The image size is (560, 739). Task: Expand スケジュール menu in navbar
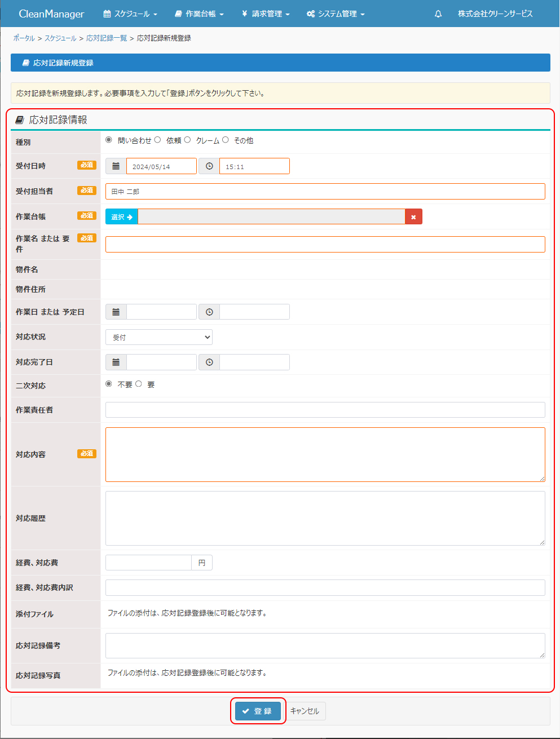coord(130,14)
